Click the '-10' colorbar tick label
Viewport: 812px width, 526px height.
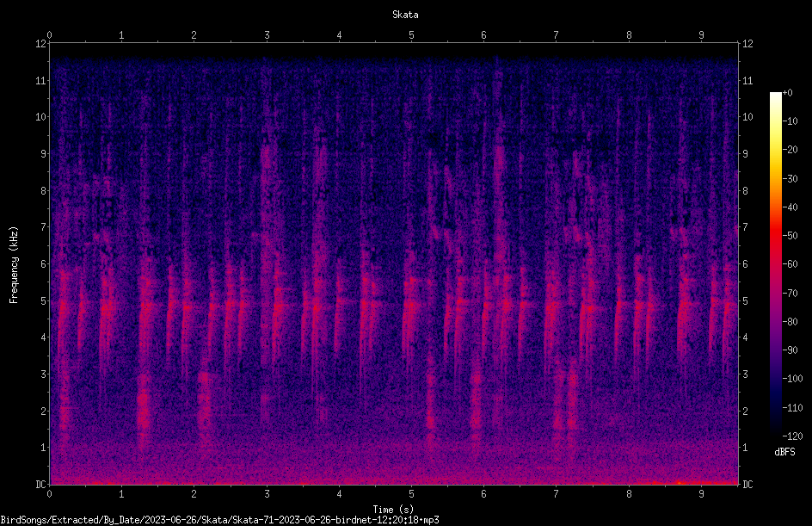click(x=790, y=121)
